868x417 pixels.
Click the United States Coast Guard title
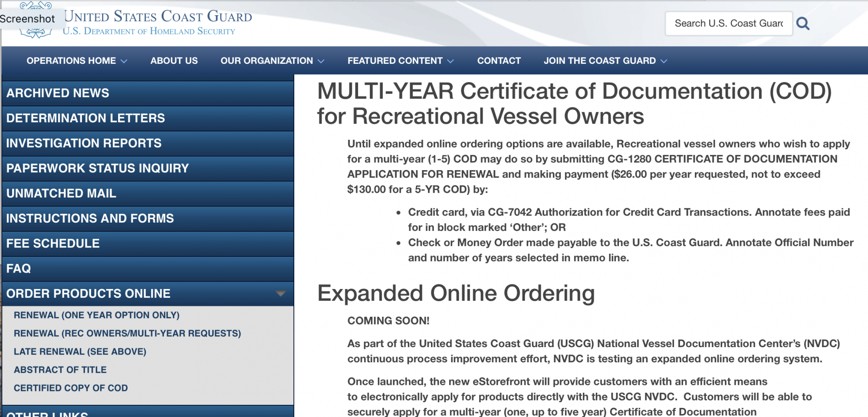tap(158, 16)
